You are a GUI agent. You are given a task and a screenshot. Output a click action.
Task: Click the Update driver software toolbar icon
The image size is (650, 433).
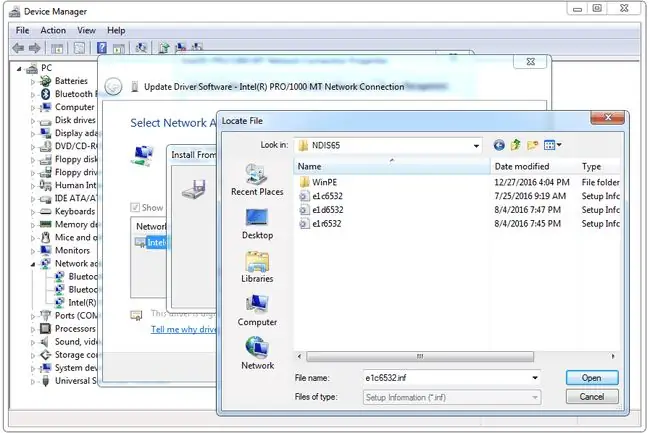[x=164, y=48]
